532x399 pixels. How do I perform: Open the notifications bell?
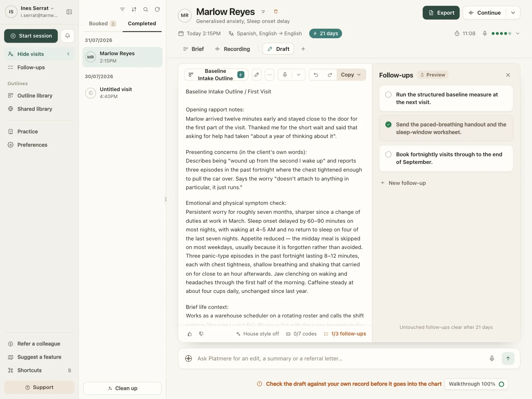tap(67, 36)
